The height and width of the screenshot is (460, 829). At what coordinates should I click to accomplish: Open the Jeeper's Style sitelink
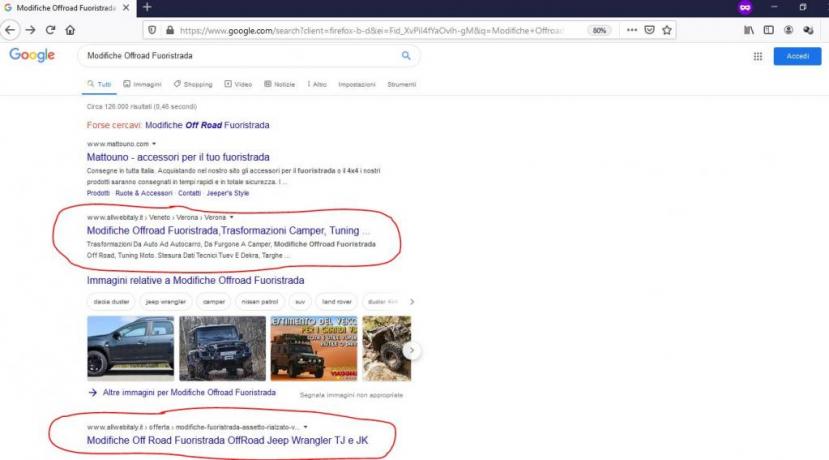[228, 193]
